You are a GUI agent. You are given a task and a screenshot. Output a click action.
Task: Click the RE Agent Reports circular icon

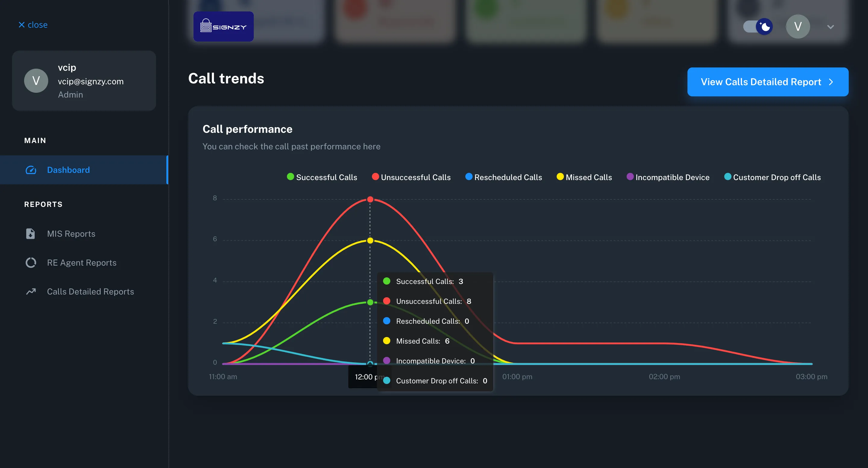(31, 263)
